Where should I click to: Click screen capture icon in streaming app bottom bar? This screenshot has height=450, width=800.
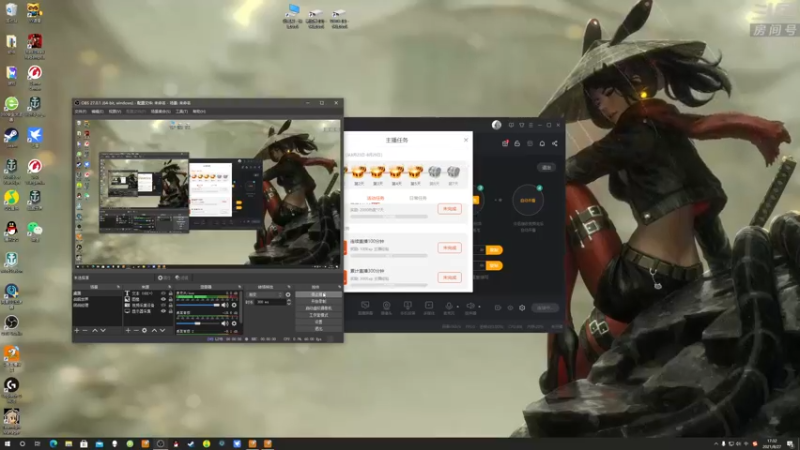[x=365, y=306]
